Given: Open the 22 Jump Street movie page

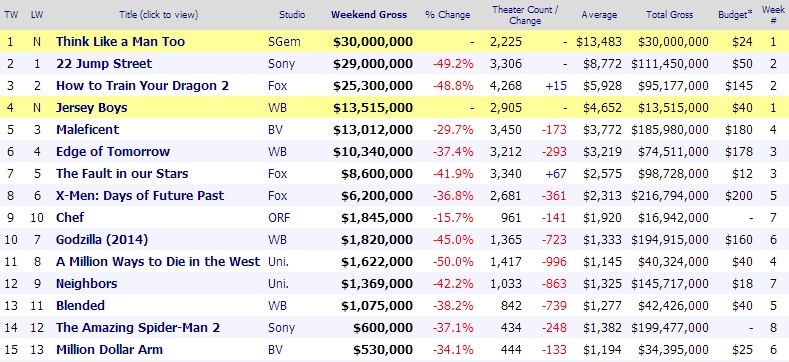Looking at the screenshot, I should [x=104, y=64].
